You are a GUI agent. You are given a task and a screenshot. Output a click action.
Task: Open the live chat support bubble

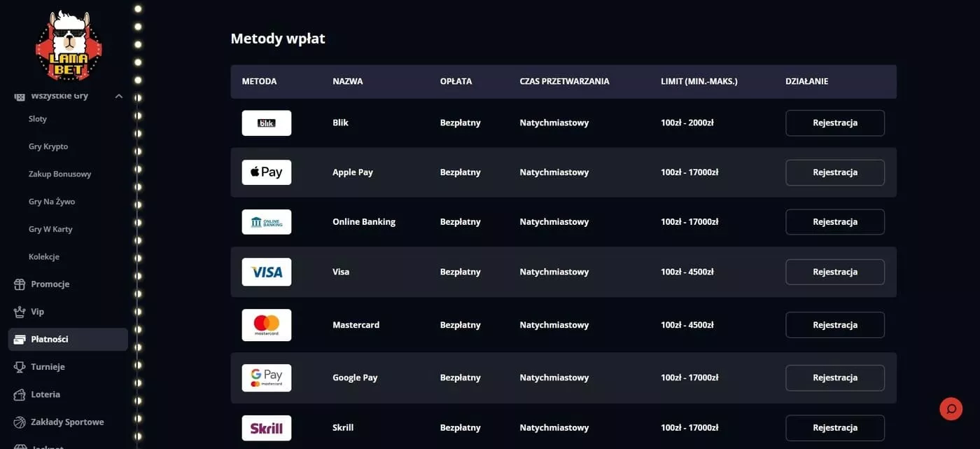951,408
